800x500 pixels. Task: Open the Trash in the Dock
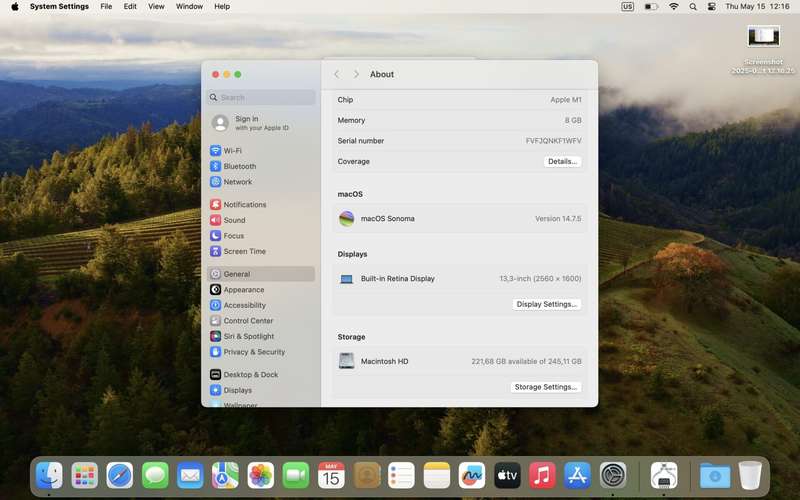pos(750,476)
